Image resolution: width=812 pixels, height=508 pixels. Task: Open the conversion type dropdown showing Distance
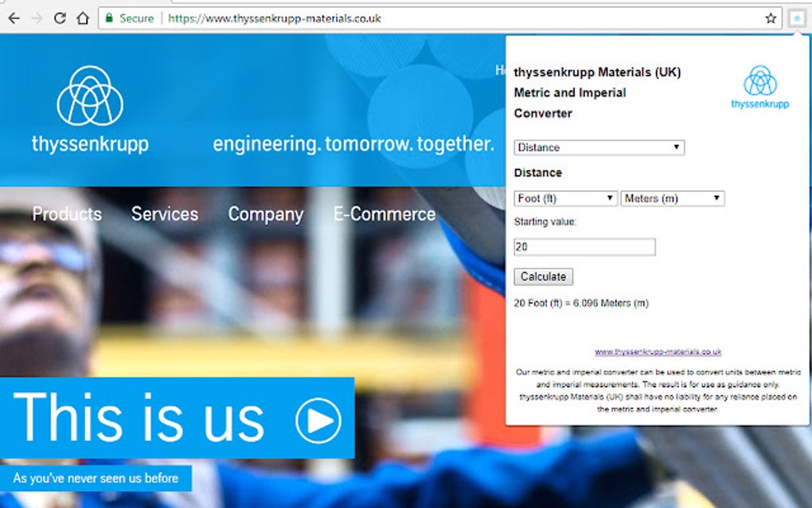tap(599, 147)
